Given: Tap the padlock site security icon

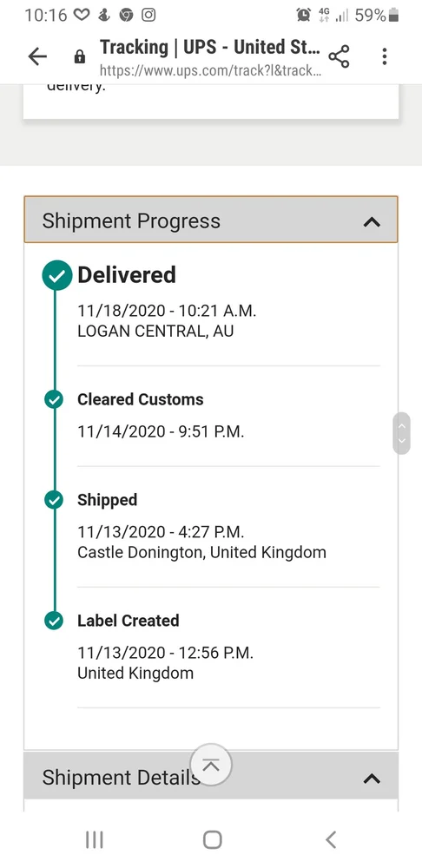Looking at the screenshot, I should click(x=80, y=56).
